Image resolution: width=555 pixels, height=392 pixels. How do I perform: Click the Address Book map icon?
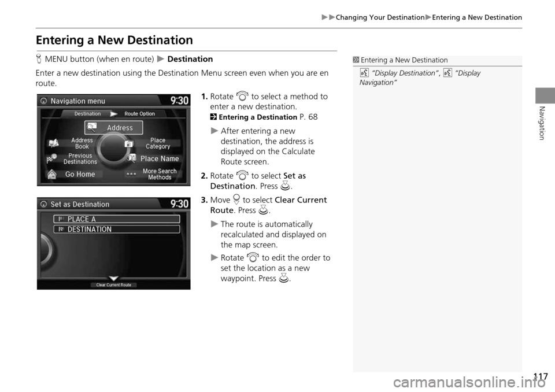[54, 143]
